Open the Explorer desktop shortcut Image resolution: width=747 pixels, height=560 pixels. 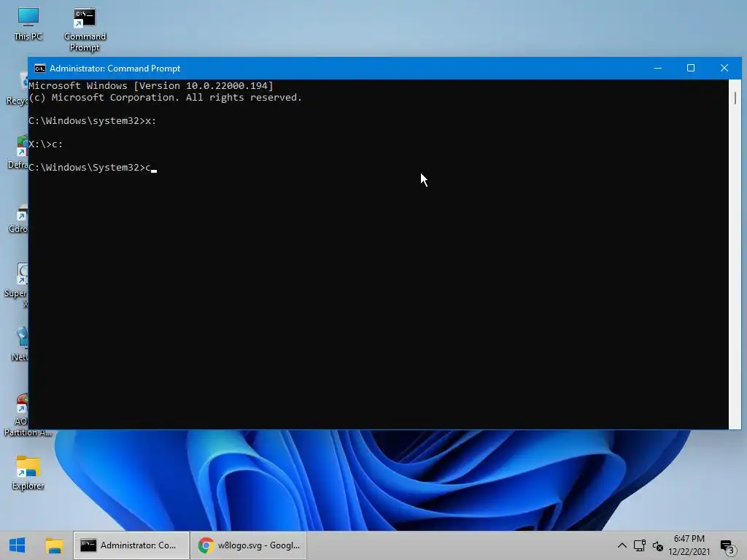28,472
